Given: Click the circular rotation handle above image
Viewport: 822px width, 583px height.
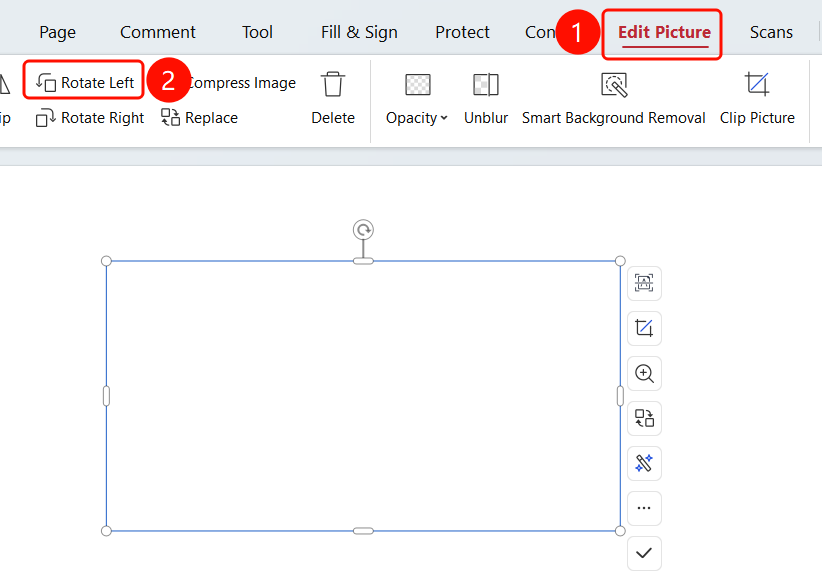Looking at the screenshot, I should pos(363,230).
